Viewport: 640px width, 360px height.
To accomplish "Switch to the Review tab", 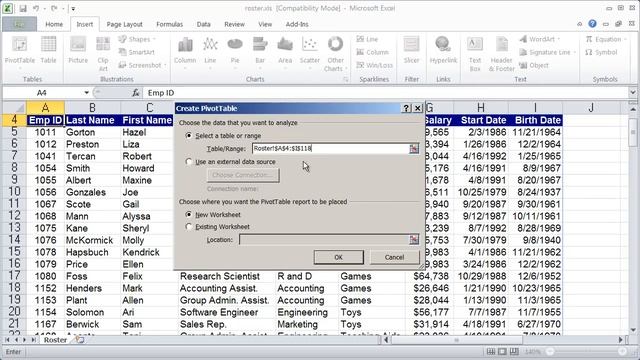I will pos(234,24).
